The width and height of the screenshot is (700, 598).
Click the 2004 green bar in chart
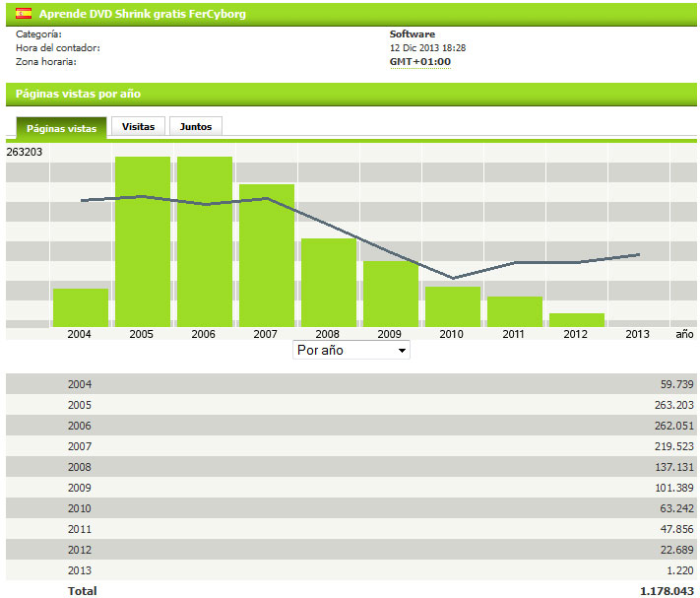pyautogui.click(x=80, y=307)
